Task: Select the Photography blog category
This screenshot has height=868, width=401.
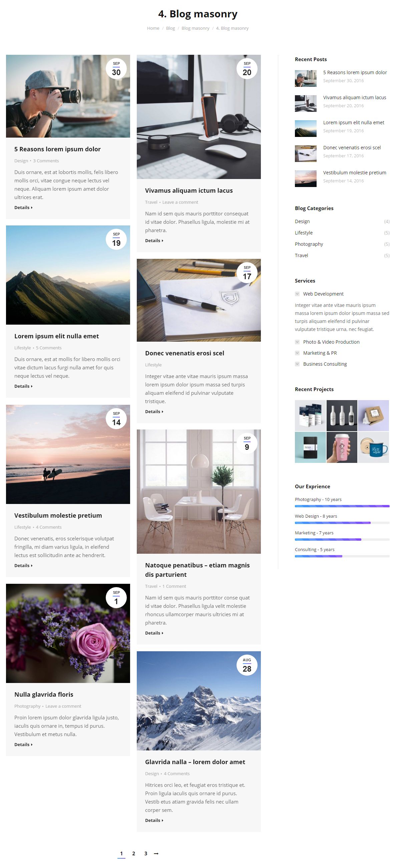Action: 309,244
